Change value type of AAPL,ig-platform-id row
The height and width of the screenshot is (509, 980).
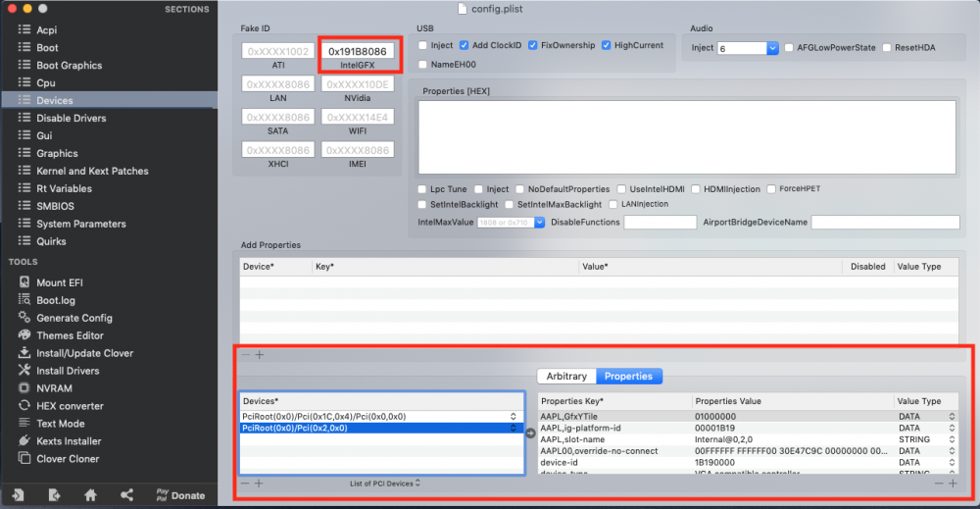[x=952, y=429]
